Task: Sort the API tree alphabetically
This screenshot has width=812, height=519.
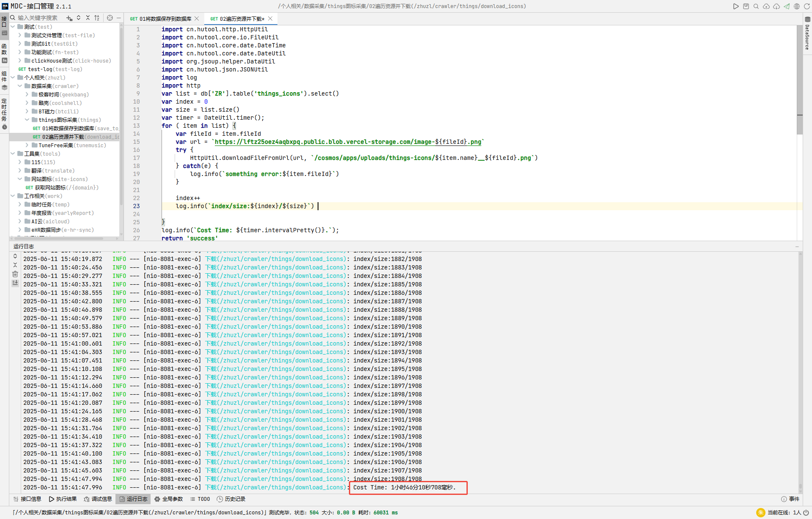Action: tap(97, 18)
